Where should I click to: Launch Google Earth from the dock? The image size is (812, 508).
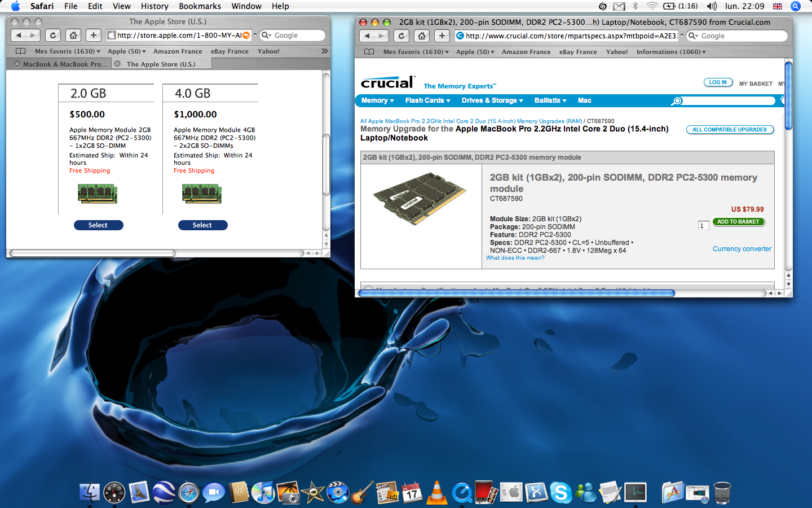(164, 492)
